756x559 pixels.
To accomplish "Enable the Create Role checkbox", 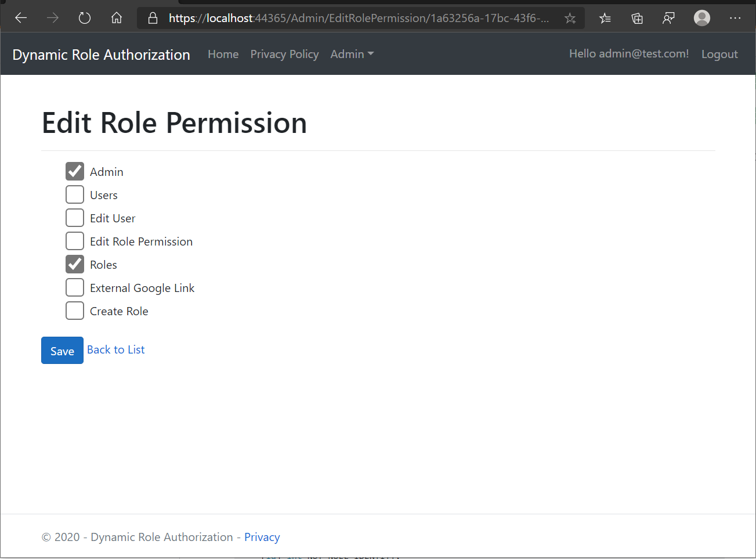I will [x=75, y=311].
